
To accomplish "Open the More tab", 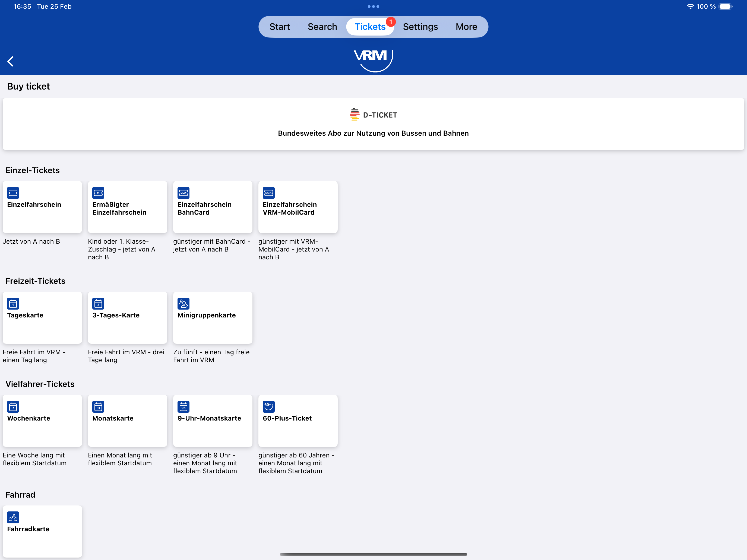I will click(466, 27).
